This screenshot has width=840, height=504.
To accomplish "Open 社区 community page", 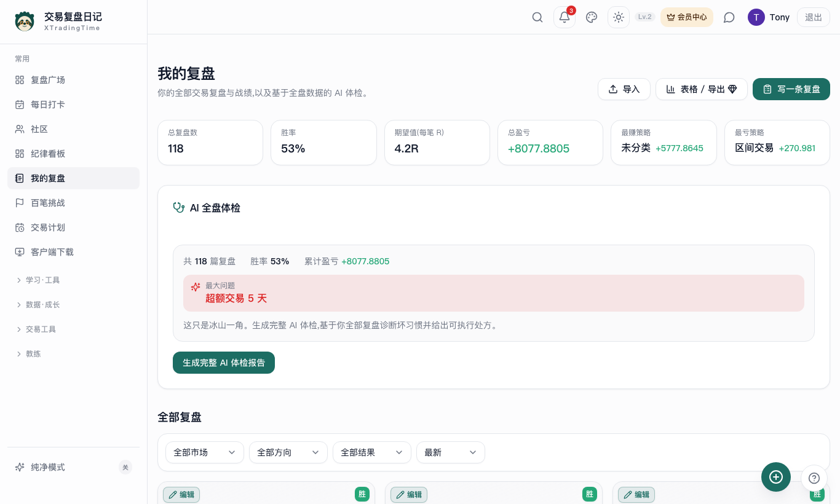I will point(73,129).
